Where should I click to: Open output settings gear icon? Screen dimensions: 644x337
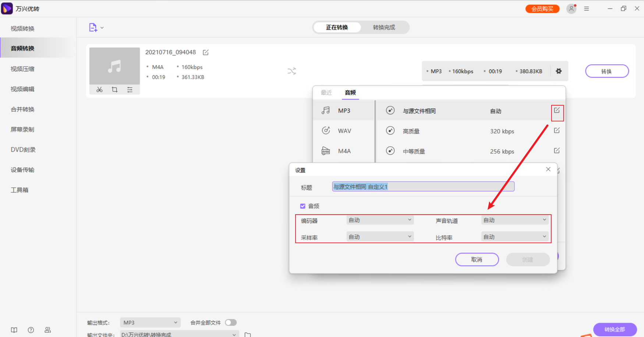tap(559, 71)
